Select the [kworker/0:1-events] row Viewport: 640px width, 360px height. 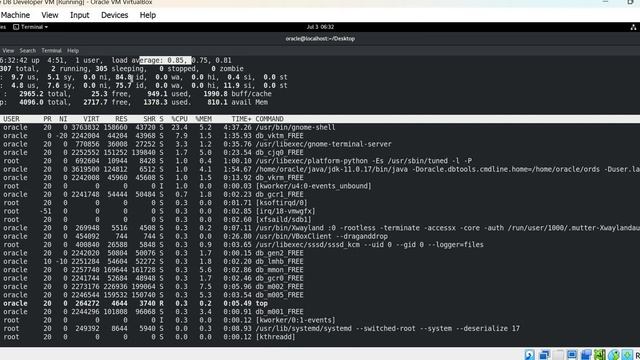click(x=320, y=320)
